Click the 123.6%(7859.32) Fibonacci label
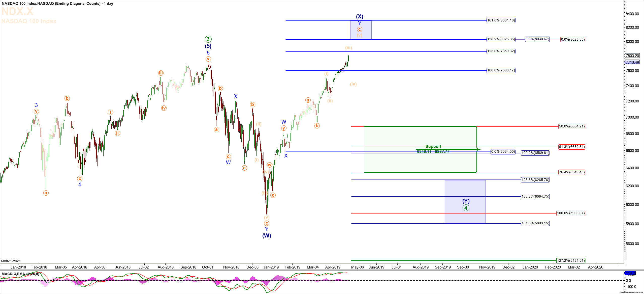This screenshot has width=644, height=294. [x=501, y=51]
